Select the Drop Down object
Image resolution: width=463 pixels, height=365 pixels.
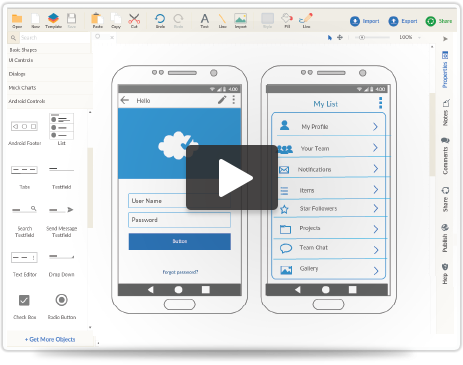(x=61, y=265)
